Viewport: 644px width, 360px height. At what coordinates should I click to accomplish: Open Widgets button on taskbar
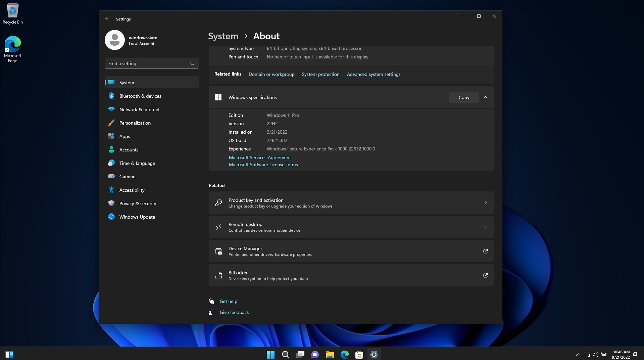pos(9,355)
